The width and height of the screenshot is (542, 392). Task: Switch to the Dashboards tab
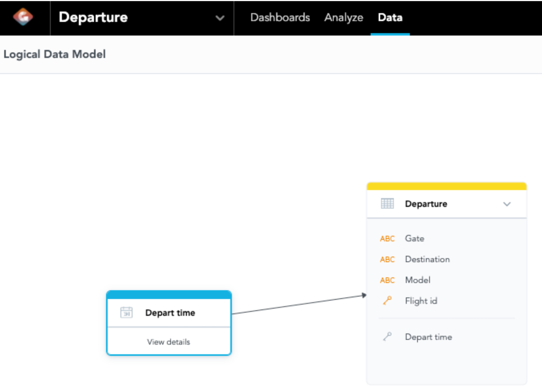point(280,17)
